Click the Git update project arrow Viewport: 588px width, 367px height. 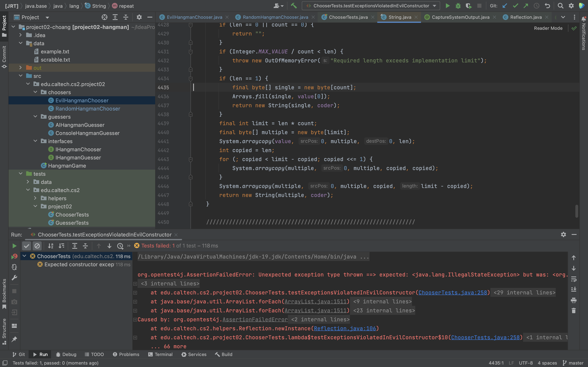505,6
